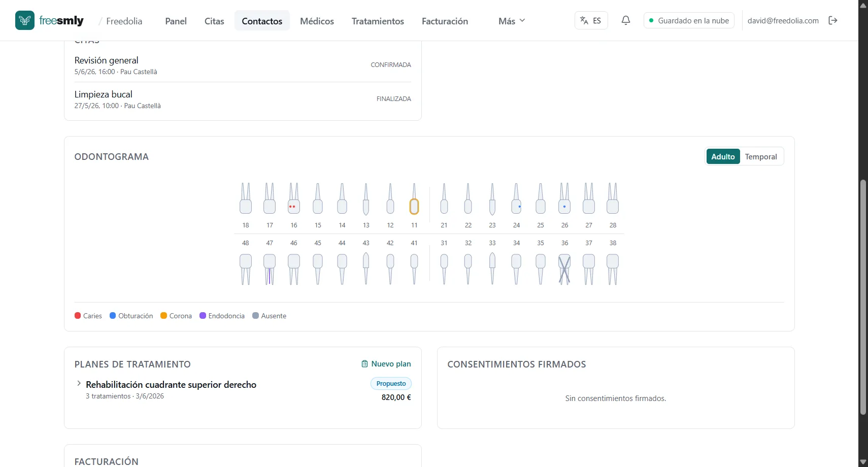Select tooth 28 in the odontogram

(613, 198)
